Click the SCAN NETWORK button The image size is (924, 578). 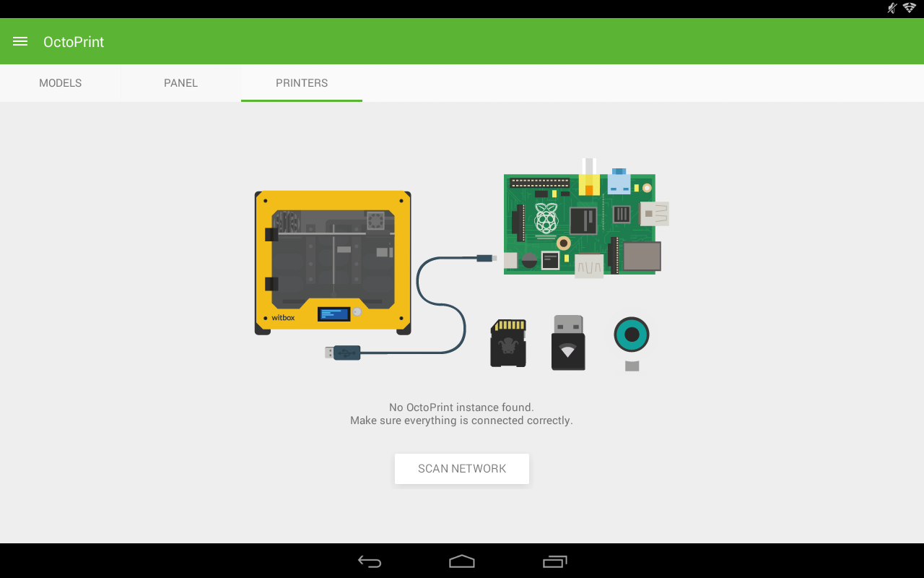pyautogui.click(x=462, y=469)
